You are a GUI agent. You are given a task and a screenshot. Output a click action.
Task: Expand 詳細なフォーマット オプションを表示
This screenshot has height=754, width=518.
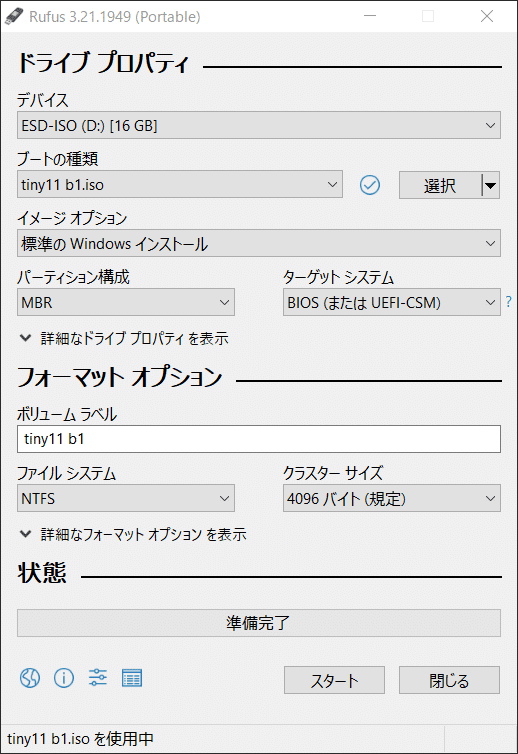pyautogui.click(x=133, y=534)
